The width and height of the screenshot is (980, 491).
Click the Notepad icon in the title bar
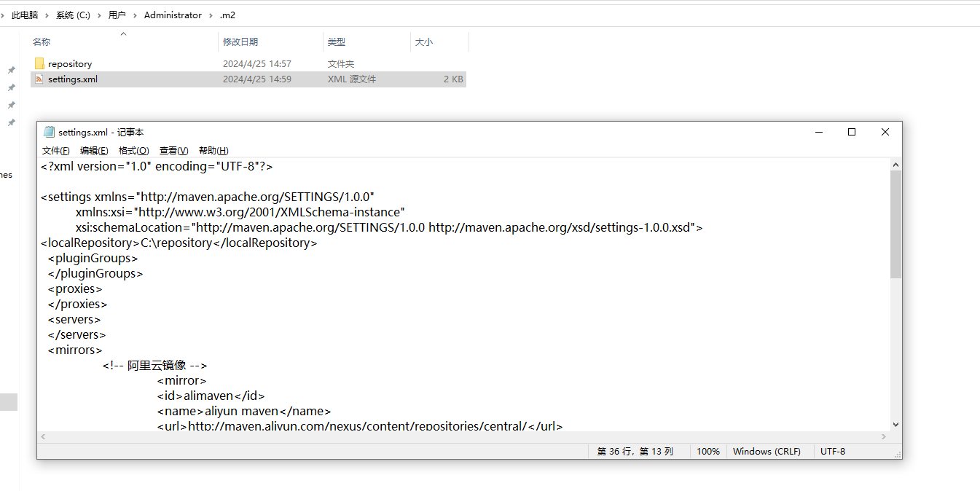(48, 132)
